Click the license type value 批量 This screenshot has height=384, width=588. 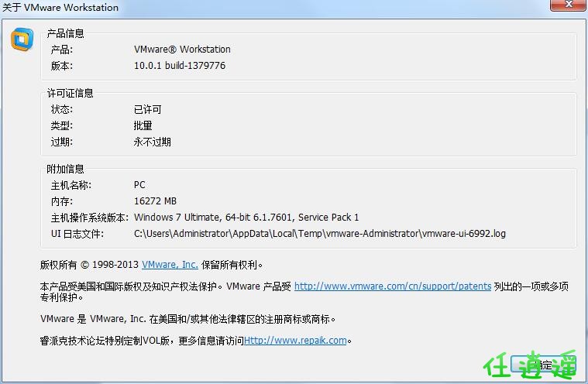(x=143, y=125)
